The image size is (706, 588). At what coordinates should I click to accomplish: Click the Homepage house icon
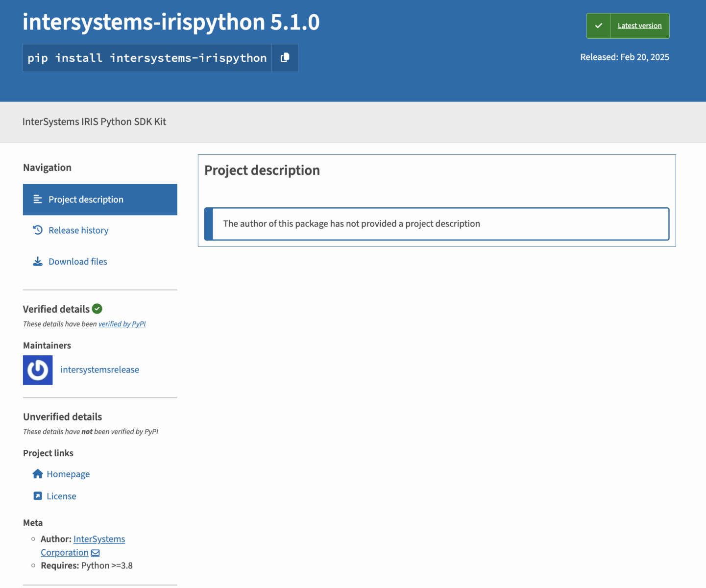38,474
